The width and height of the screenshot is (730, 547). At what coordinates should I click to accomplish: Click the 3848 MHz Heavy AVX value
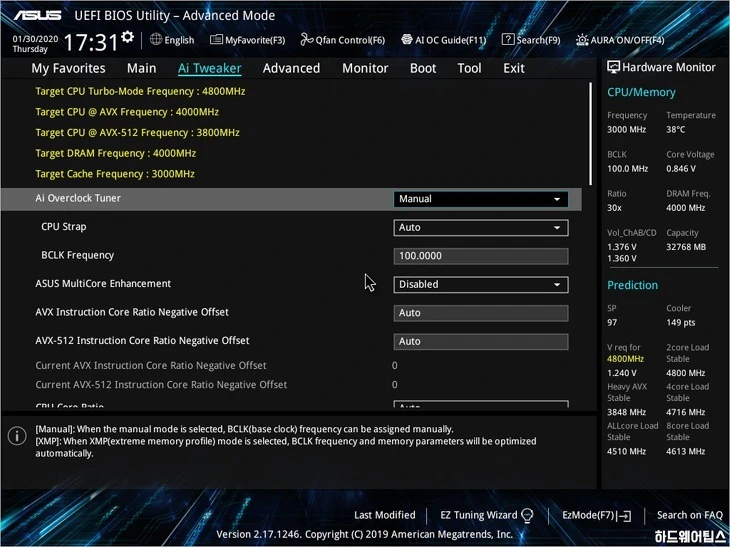626,412
